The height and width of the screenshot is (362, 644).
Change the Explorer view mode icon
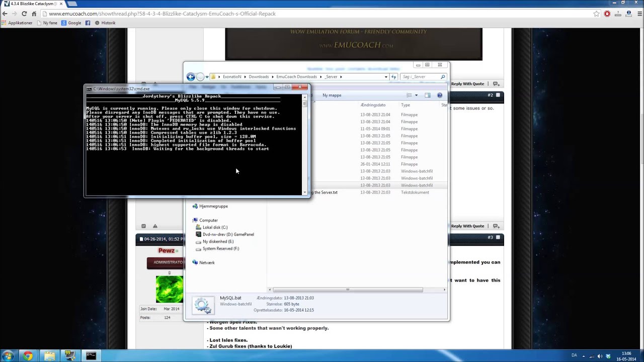[409, 95]
